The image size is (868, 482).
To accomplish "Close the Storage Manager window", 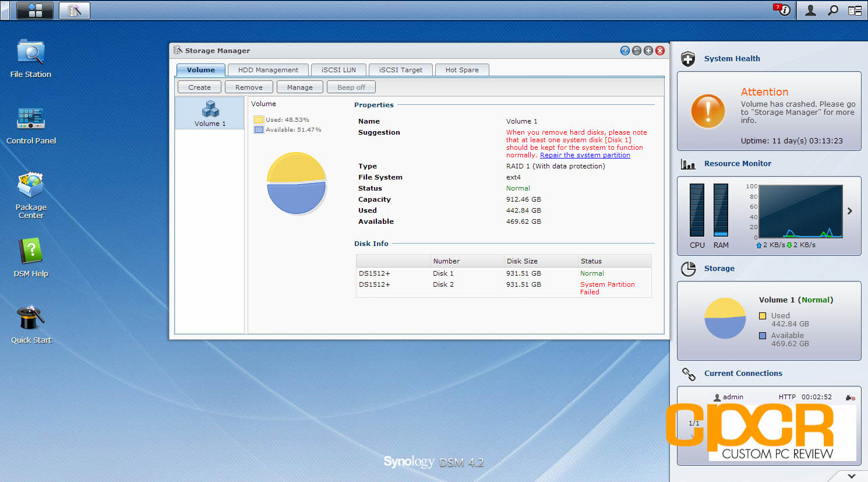I will (x=660, y=51).
